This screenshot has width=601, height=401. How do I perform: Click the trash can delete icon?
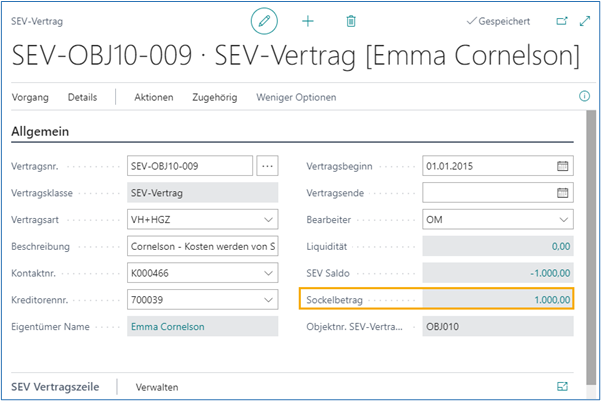click(351, 21)
